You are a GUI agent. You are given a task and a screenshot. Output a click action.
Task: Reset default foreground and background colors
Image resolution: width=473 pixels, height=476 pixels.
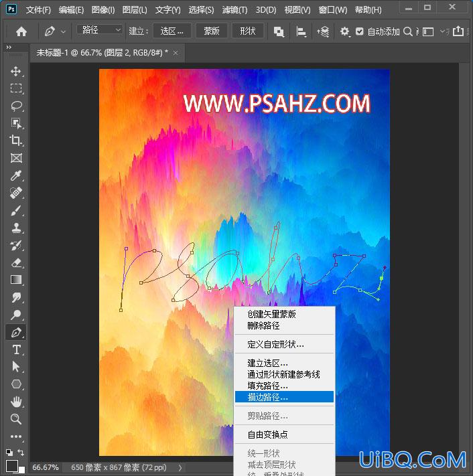9,453
